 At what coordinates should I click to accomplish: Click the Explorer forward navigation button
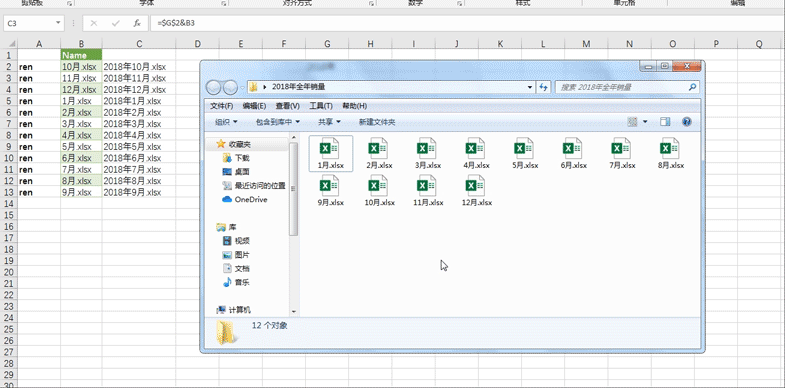(230, 87)
